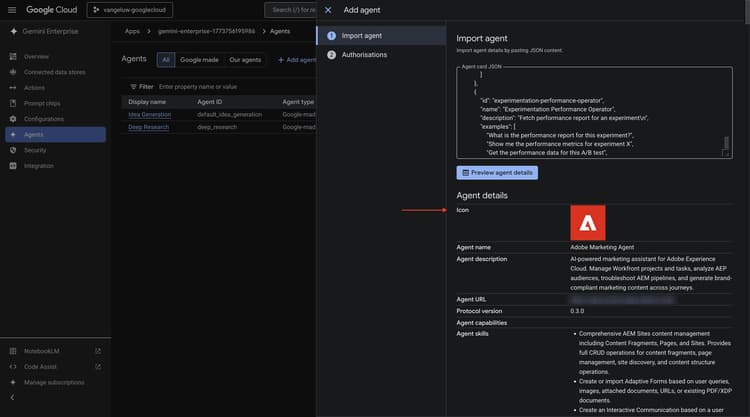Open Security in the sidebar
750x417 pixels.
pos(35,150)
